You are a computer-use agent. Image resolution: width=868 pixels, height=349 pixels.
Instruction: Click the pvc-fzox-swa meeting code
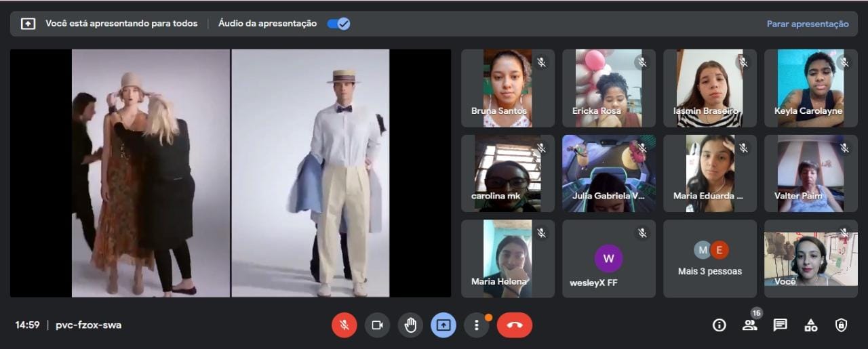88,325
